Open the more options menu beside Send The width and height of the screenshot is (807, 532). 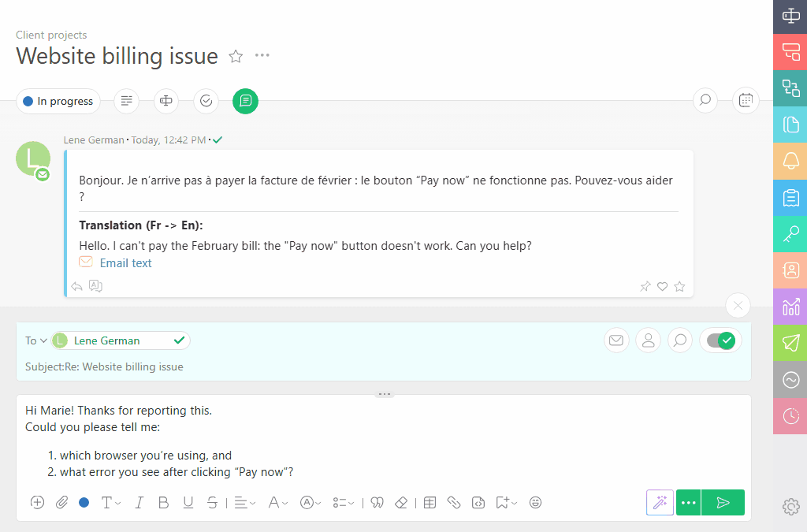[687, 502]
